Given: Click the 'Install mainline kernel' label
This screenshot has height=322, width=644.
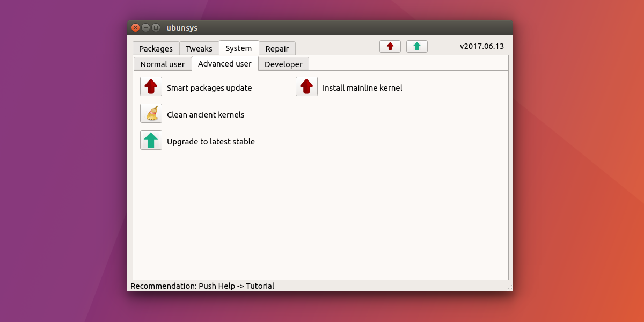Looking at the screenshot, I should [x=362, y=88].
